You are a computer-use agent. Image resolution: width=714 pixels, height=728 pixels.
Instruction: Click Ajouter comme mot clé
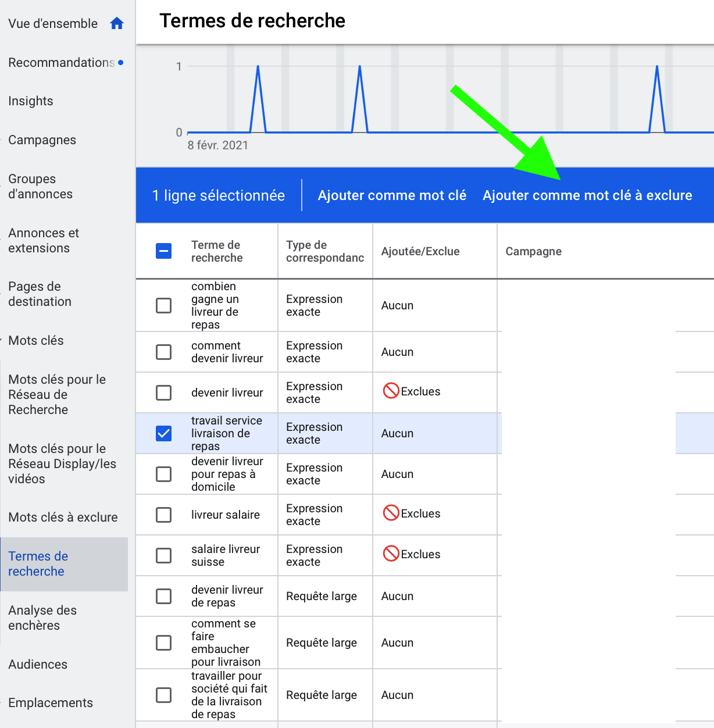(x=392, y=195)
